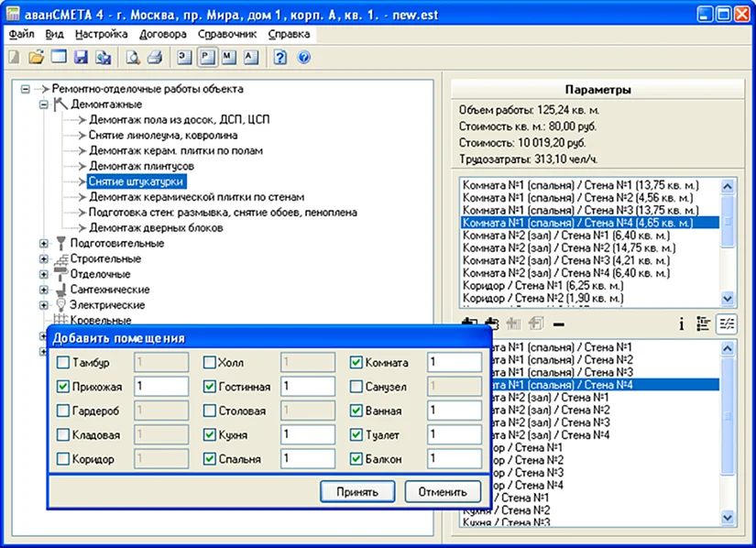Click the 'Э' mode toolbar button
The width and height of the screenshot is (756, 548).
coord(185,58)
